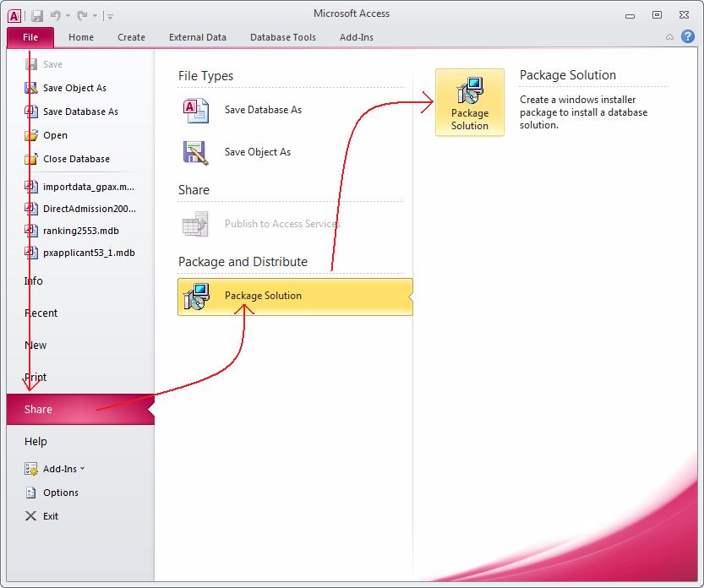The image size is (704, 588).
Task: Open the Customize Quick Access Toolbar dropdown
Action: (x=111, y=17)
